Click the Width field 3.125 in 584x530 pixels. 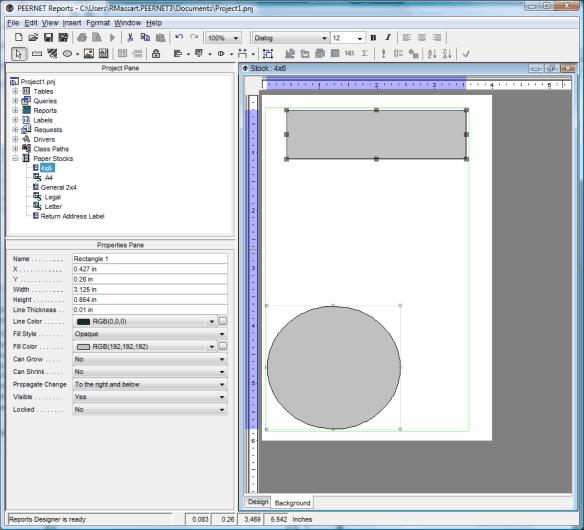pyautogui.click(x=150, y=289)
